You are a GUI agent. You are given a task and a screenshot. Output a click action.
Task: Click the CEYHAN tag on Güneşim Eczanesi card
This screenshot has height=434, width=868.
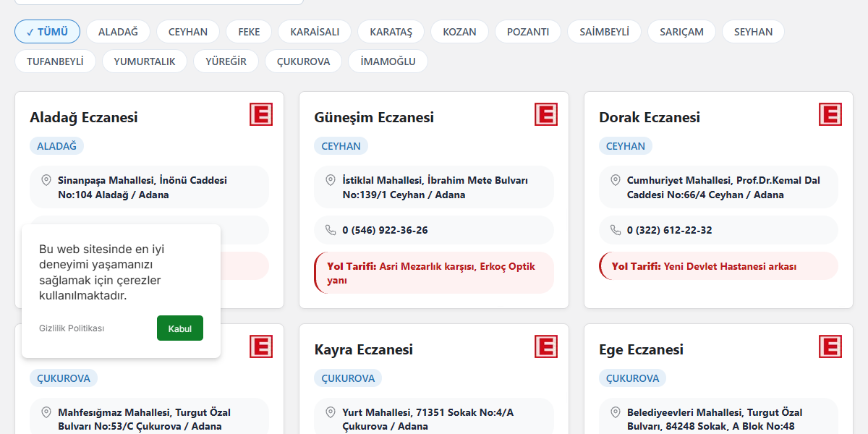click(341, 146)
